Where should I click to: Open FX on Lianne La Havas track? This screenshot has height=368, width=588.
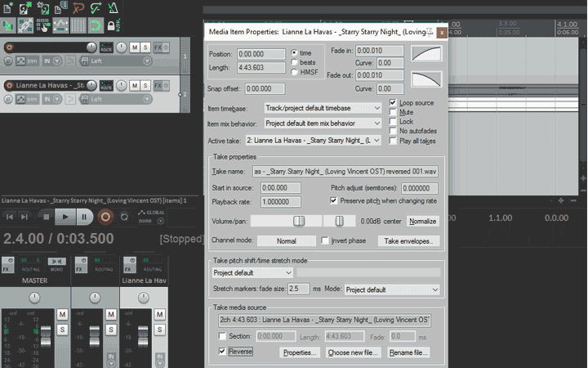(x=158, y=84)
